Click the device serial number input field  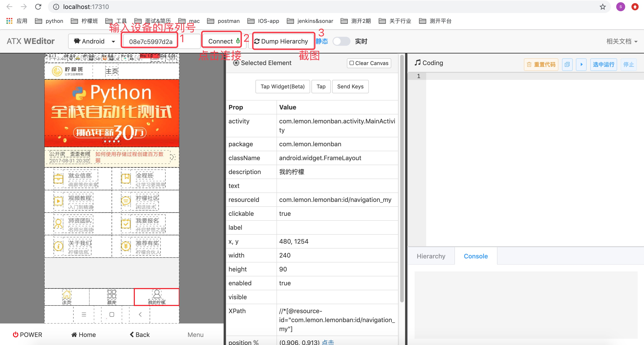pyautogui.click(x=151, y=41)
